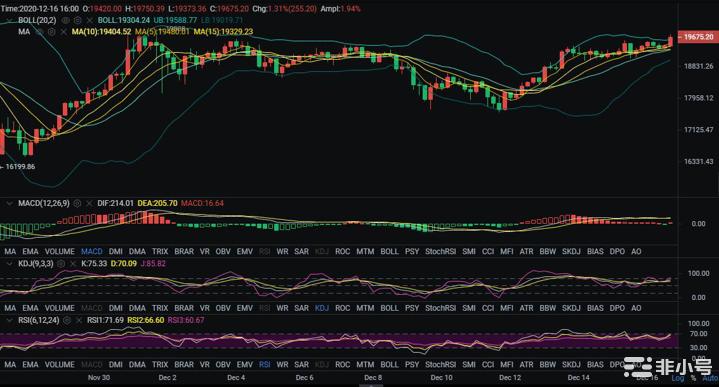Screen dimensions: 719x387
Task: Open KDJ(9,3,3) settings gear
Action: 61,264
